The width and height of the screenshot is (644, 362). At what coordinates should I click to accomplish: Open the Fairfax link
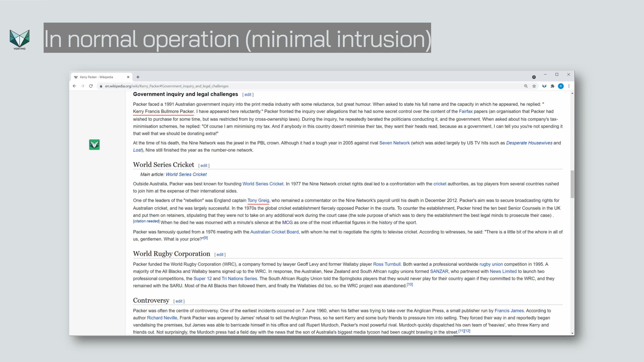[x=466, y=111]
